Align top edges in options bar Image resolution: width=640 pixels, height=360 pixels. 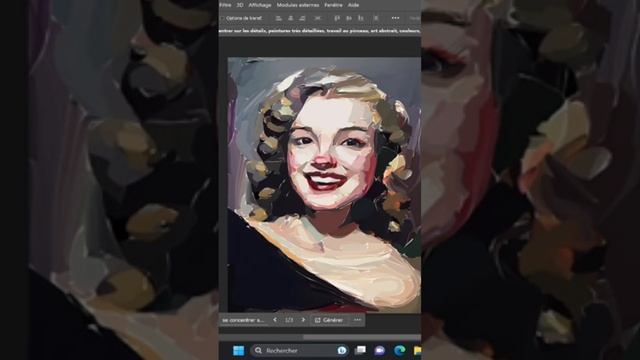(x=337, y=18)
